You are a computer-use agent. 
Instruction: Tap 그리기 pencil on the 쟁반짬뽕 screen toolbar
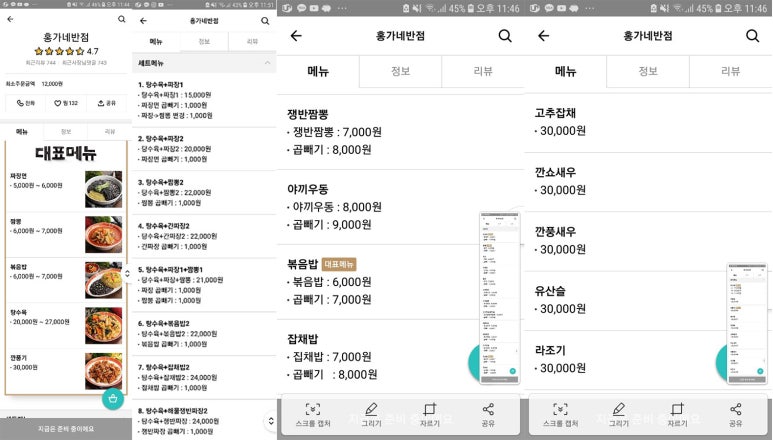pos(371,414)
